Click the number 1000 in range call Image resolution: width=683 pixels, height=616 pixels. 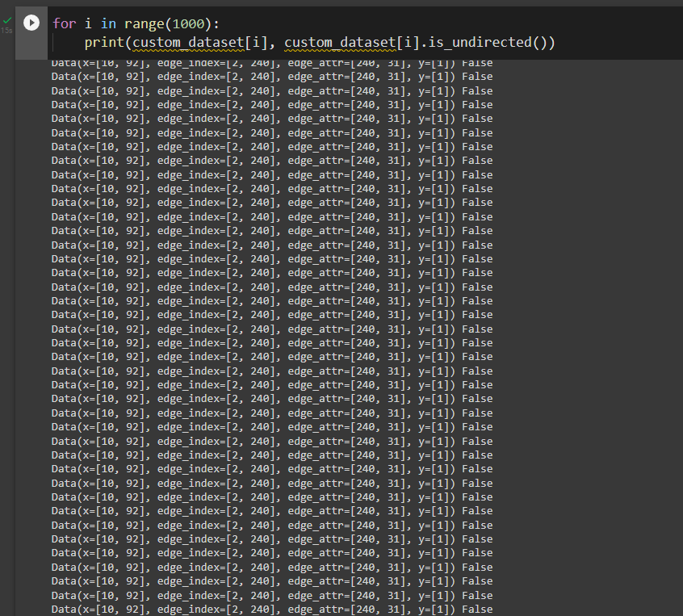pos(188,23)
